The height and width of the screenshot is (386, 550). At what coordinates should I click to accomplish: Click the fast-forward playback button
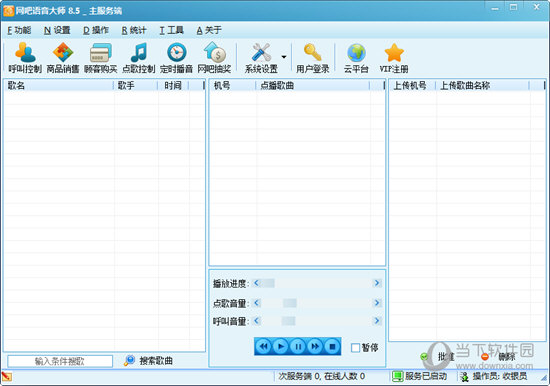(315, 347)
